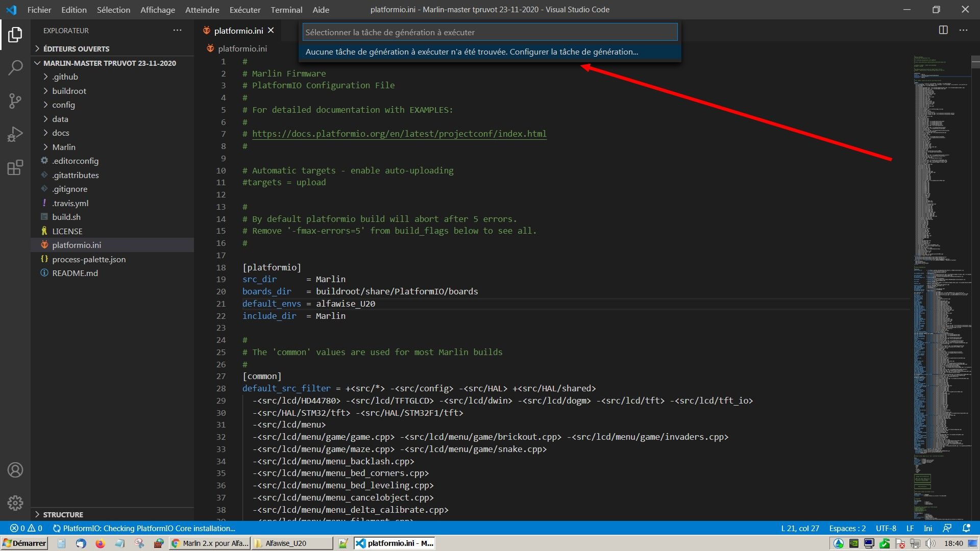Click the volume speaker tray icon
This screenshot has width=980, height=551.
point(930,543)
